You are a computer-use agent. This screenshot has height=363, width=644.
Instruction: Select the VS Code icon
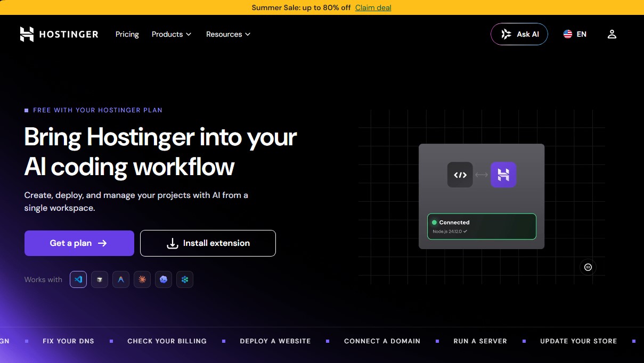pos(78,279)
